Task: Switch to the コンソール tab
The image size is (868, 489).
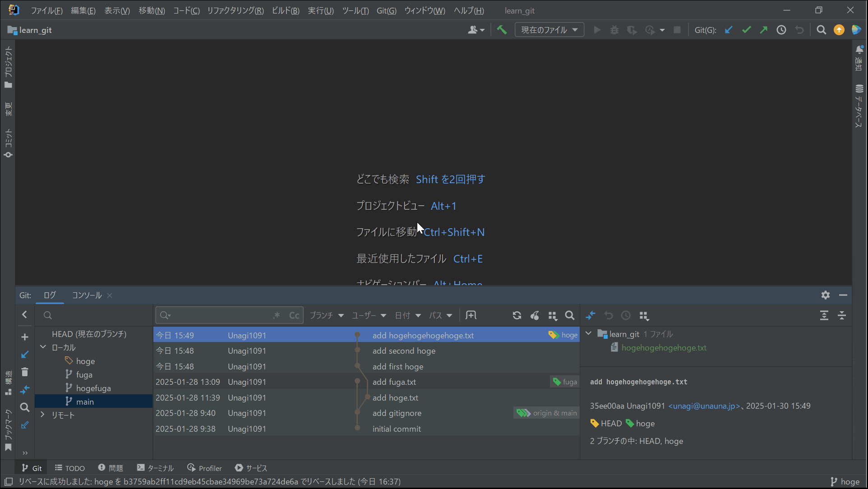Action: [x=87, y=295]
